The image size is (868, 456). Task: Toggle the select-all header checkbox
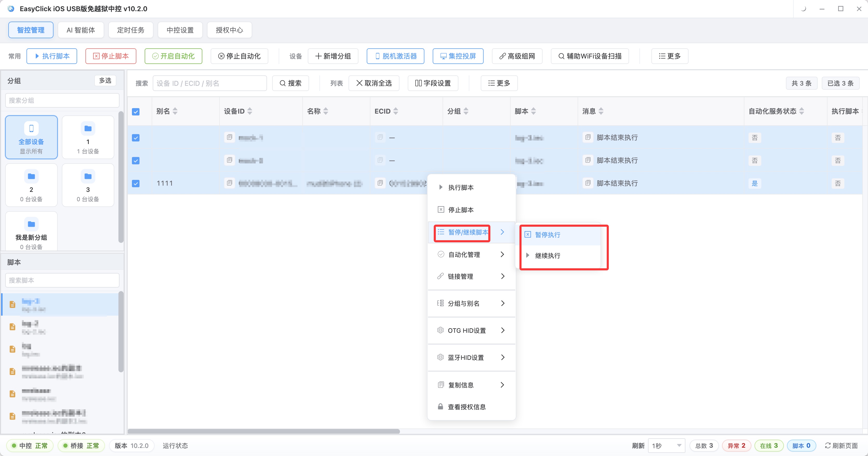pyautogui.click(x=136, y=112)
